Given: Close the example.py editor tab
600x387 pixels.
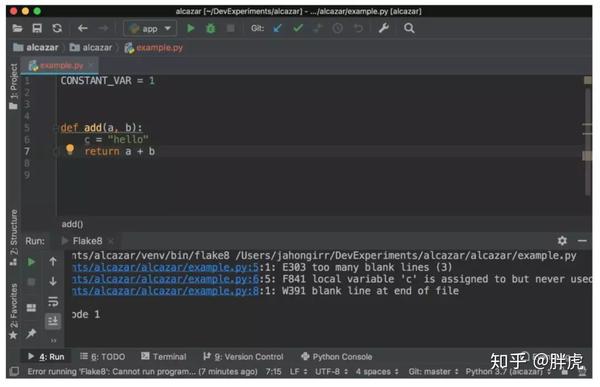Looking at the screenshot, I should click(x=91, y=65).
